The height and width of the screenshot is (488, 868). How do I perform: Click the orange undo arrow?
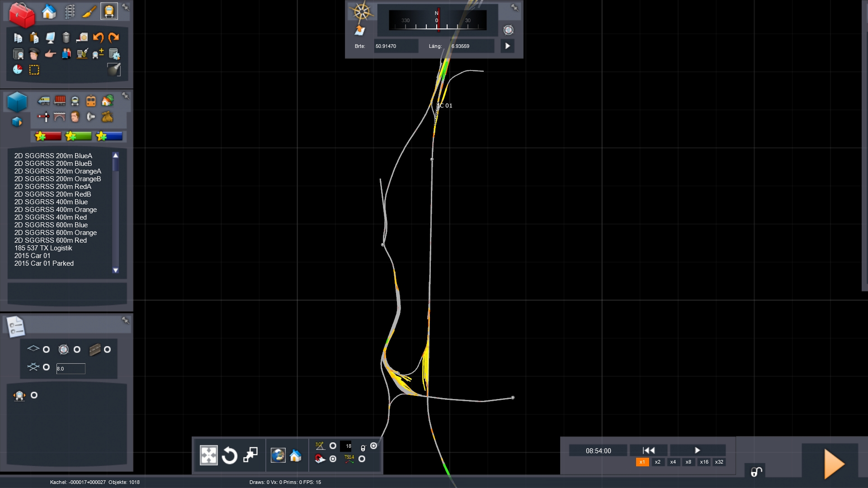click(98, 38)
